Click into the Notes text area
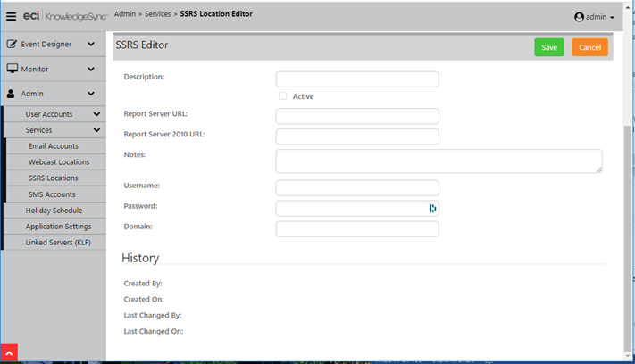The width and height of the screenshot is (635, 364). coord(439,161)
